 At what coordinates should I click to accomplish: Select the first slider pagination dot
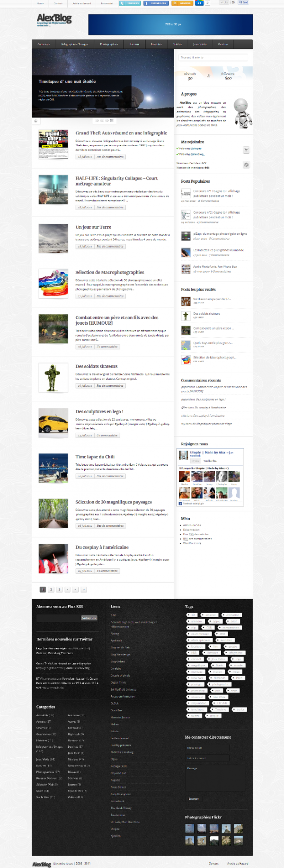tap(98, 121)
